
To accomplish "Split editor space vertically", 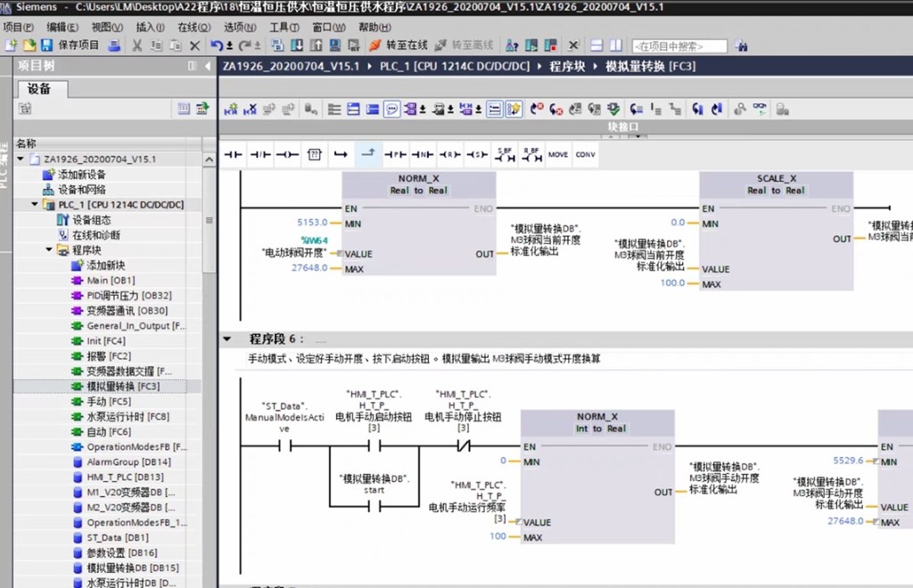I will [616, 45].
